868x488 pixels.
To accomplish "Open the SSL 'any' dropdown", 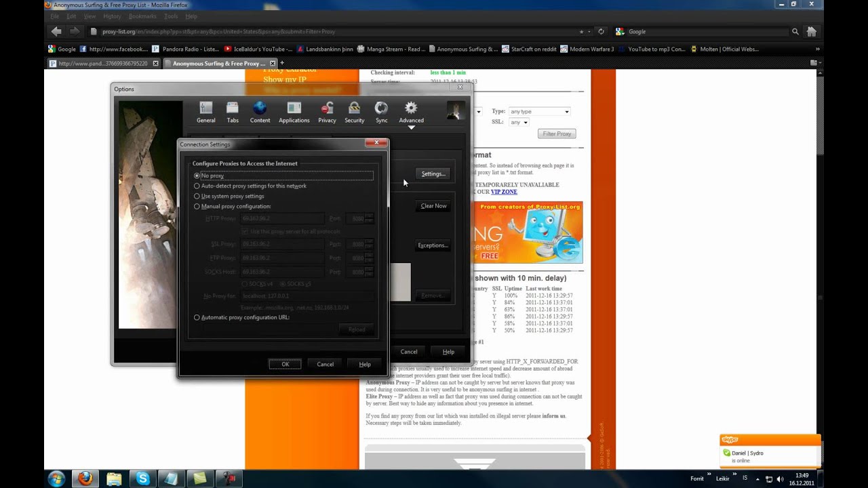I will (519, 122).
